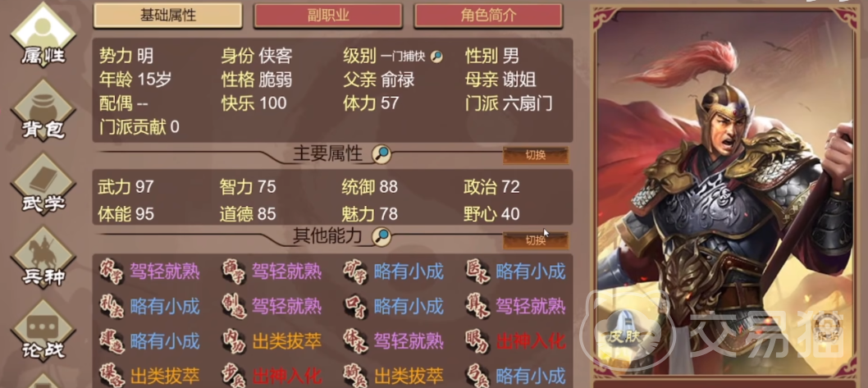This screenshot has height=388, width=868.
Task: Select the 基础属性 tab
Action: pyautogui.click(x=167, y=16)
